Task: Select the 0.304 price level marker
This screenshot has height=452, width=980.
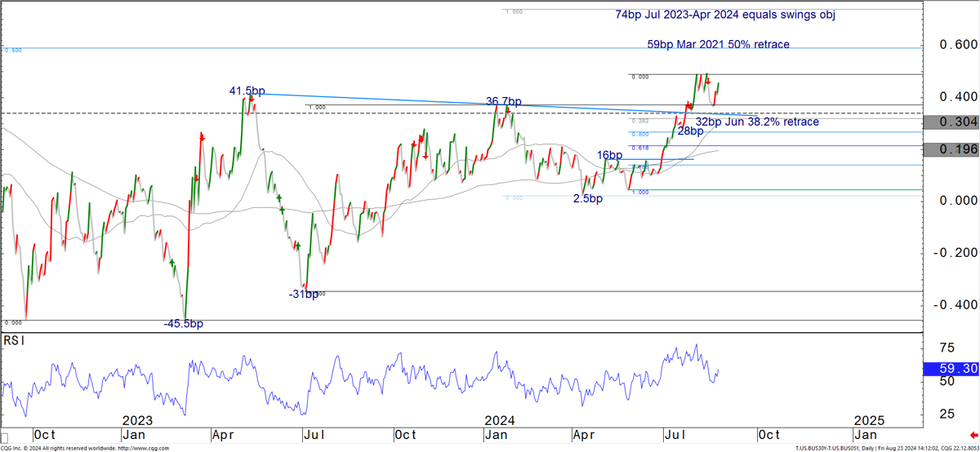Action: (x=950, y=122)
